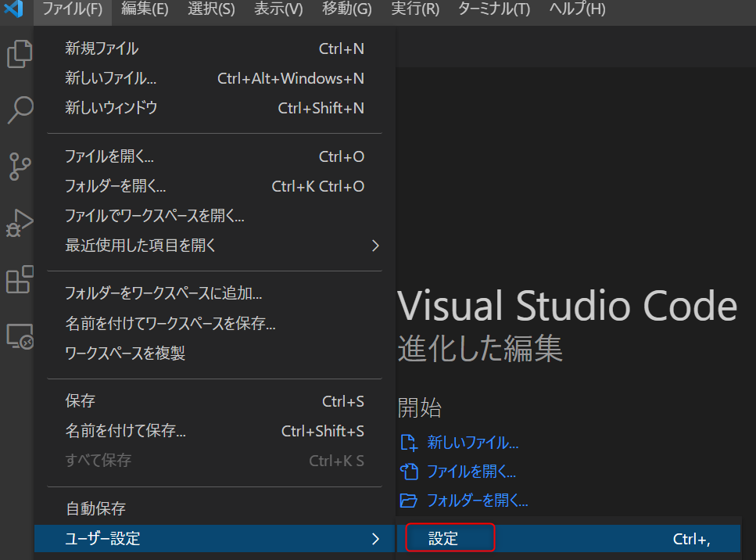The width and height of the screenshot is (756, 560).
Task: Choose 名前を付けてワークスペースを保存...
Action: click(x=214, y=323)
